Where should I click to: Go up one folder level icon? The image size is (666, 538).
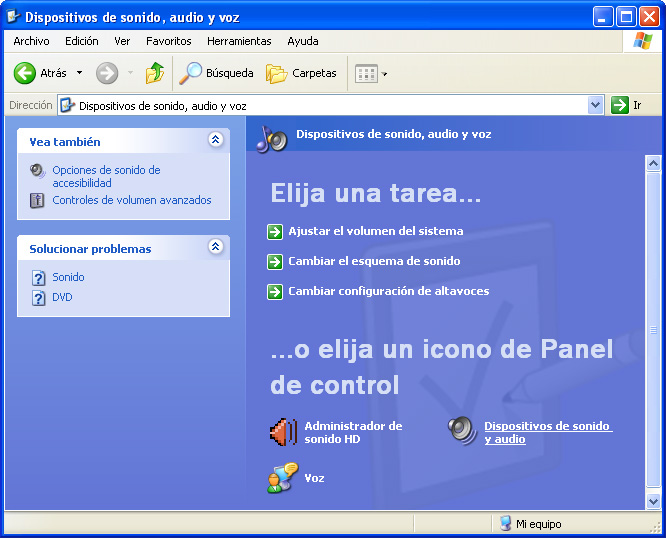[x=155, y=73]
